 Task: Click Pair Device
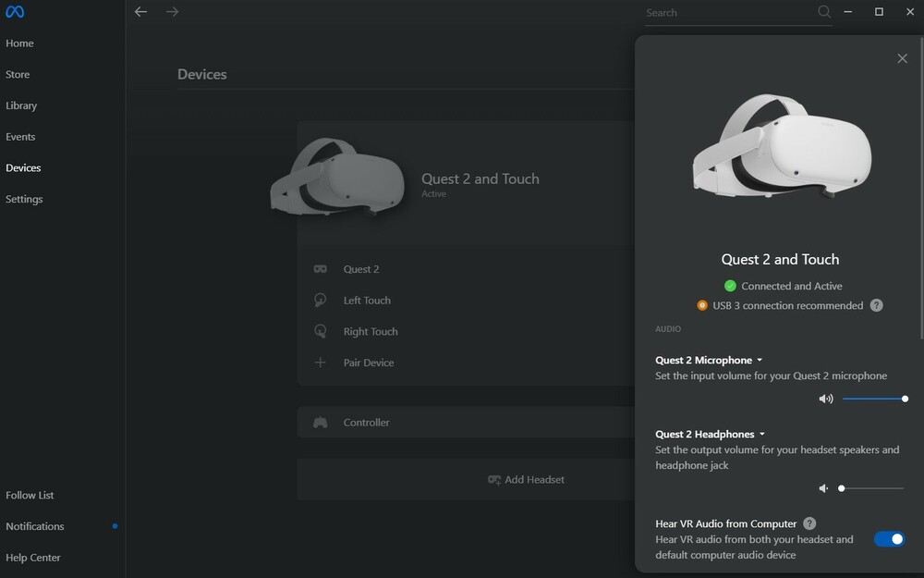tap(368, 363)
